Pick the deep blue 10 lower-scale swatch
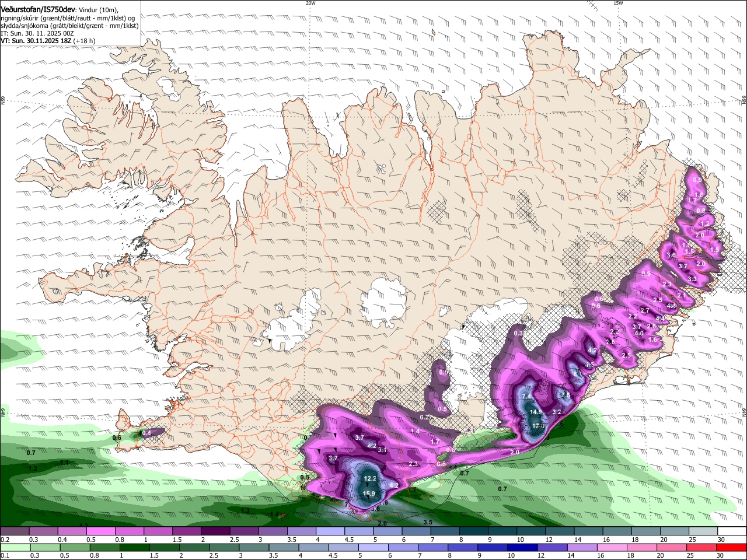This screenshot has width=747, height=560. [522, 548]
